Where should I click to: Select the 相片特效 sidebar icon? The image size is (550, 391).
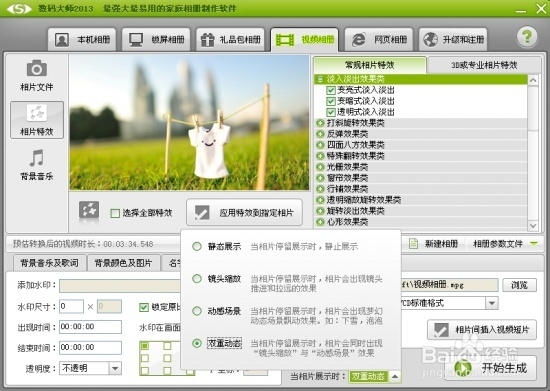pos(36,120)
